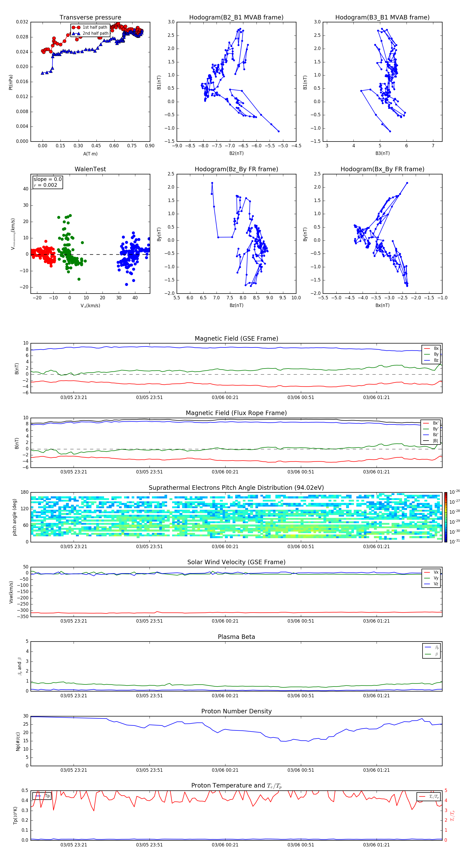Click the "Hodogram(B3_B1 MVAB frame)" title
Image resolution: width=473 pixels, height=868 pixels.
(x=382, y=18)
